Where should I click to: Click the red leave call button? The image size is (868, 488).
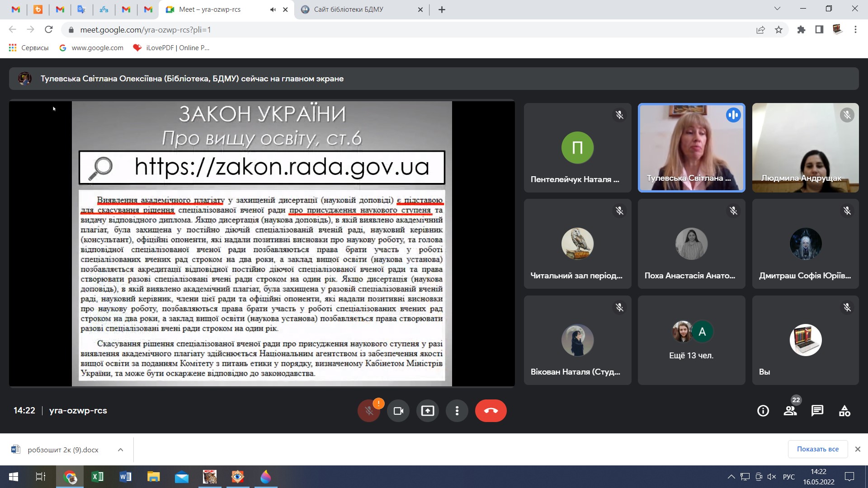pyautogui.click(x=491, y=411)
